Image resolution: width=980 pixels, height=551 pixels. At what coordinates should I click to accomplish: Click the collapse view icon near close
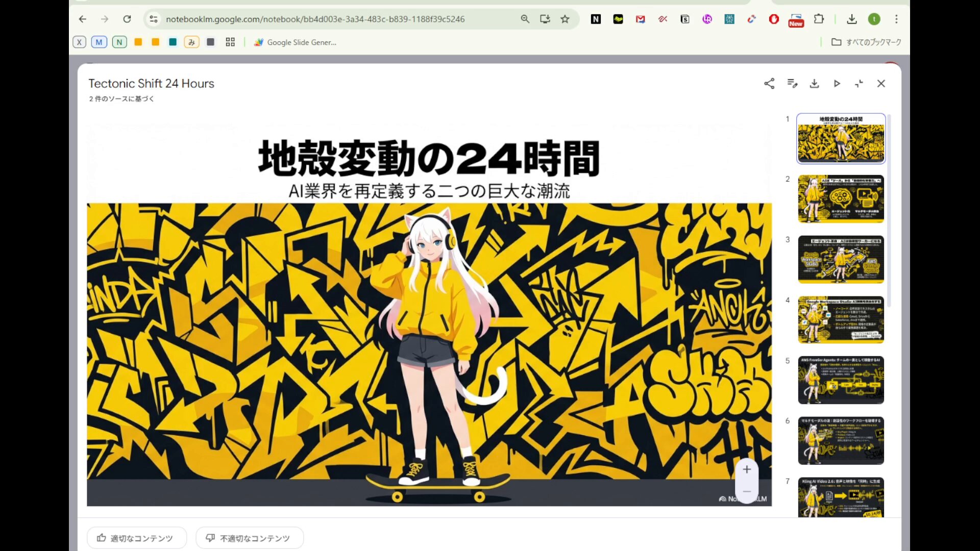pyautogui.click(x=859, y=83)
